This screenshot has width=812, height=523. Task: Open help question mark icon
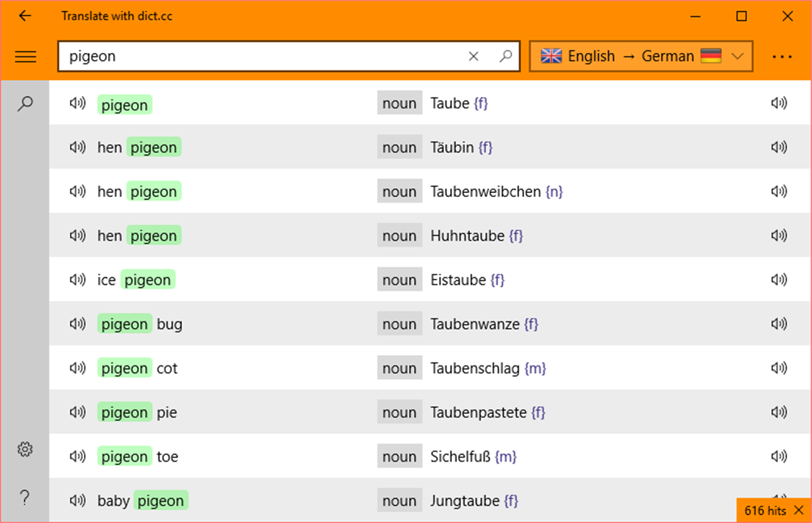pyautogui.click(x=25, y=498)
